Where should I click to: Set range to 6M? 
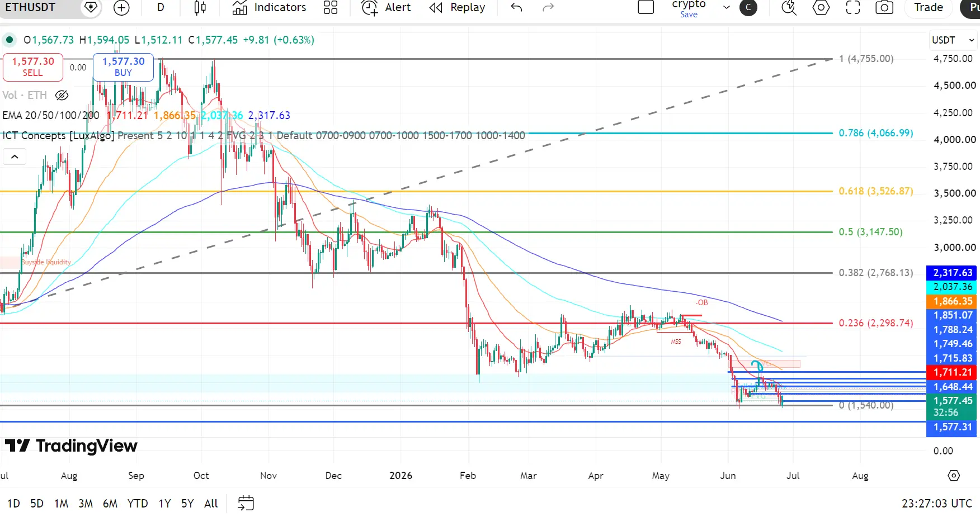[x=110, y=504]
